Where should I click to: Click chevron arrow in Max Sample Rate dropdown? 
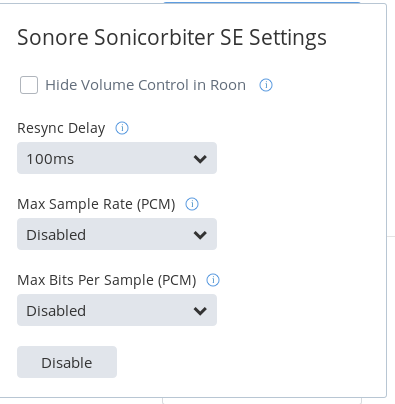200,235
